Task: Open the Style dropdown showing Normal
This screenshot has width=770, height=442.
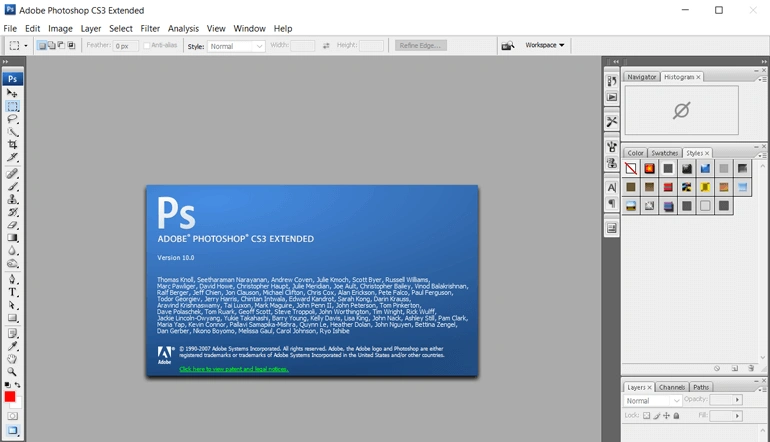Action: click(x=236, y=46)
